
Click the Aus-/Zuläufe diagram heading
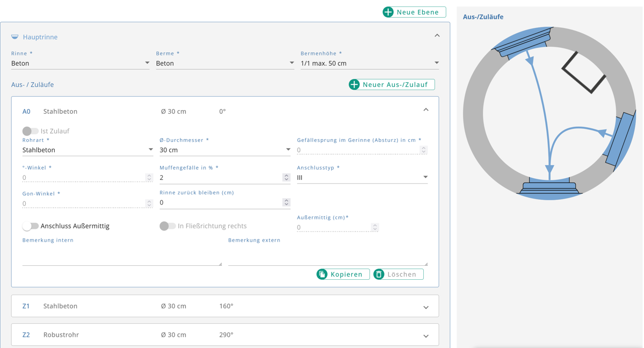(483, 17)
